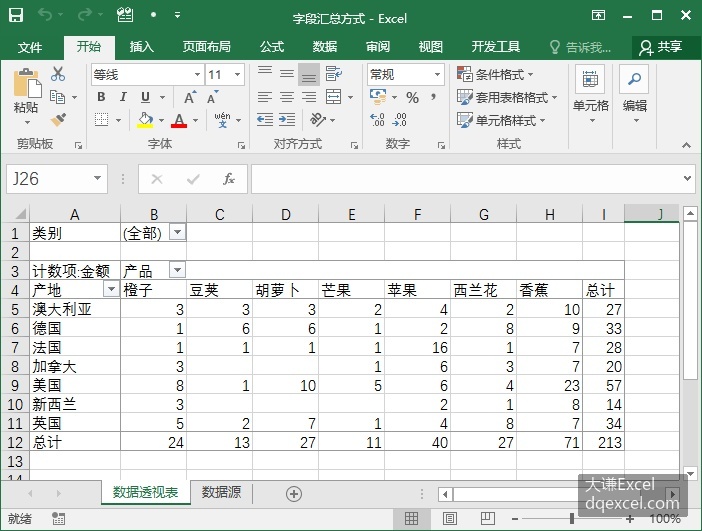Click the 编辑 editing button
The image size is (702, 531).
(634, 95)
